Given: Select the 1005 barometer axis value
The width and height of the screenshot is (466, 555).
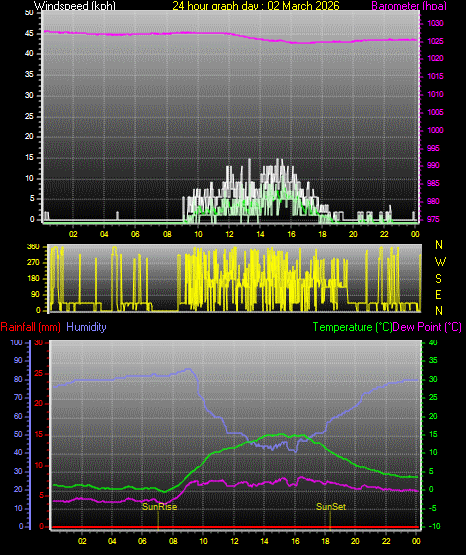Looking at the screenshot, I should pyautogui.click(x=435, y=112).
